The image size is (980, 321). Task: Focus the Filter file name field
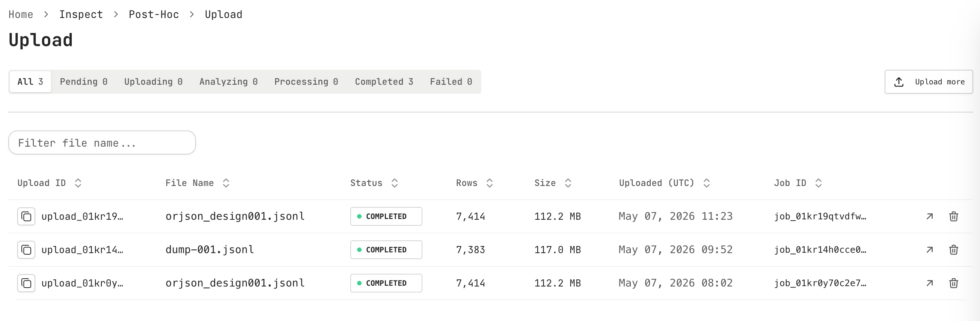click(x=102, y=143)
